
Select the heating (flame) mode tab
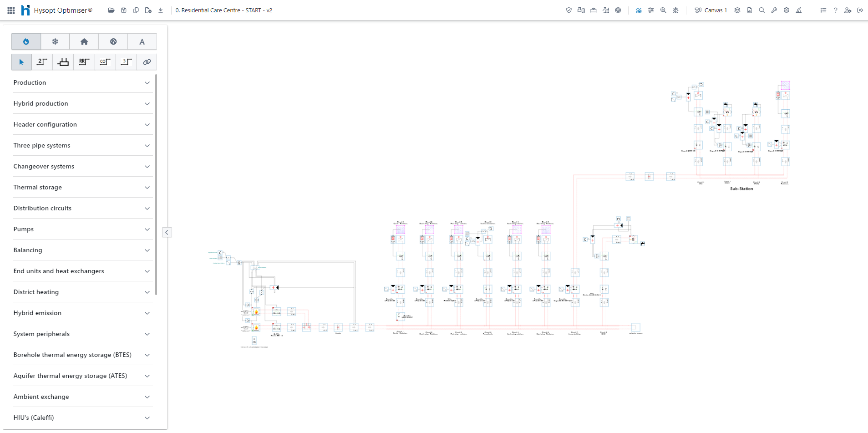[26, 41]
